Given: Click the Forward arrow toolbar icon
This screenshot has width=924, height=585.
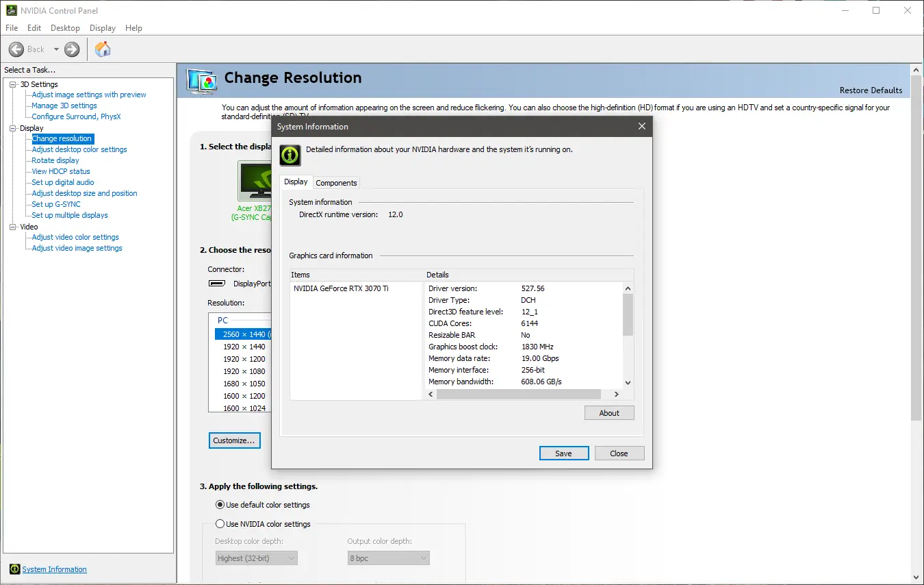Looking at the screenshot, I should click(x=72, y=49).
